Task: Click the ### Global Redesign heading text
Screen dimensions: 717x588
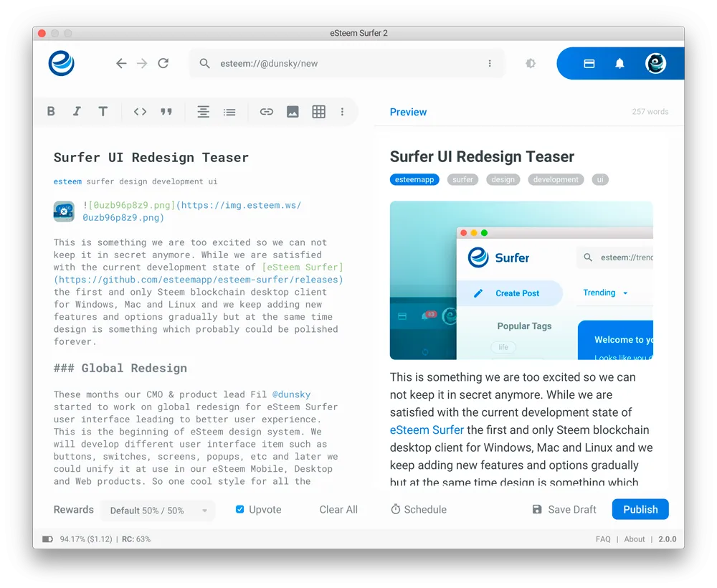Action: click(x=120, y=368)
